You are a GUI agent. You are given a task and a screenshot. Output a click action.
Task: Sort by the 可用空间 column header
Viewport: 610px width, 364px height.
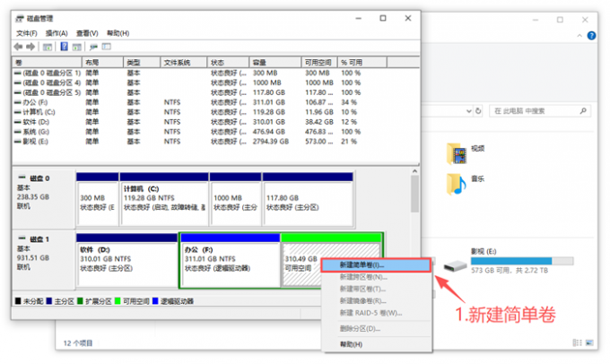tap(319, 62)
